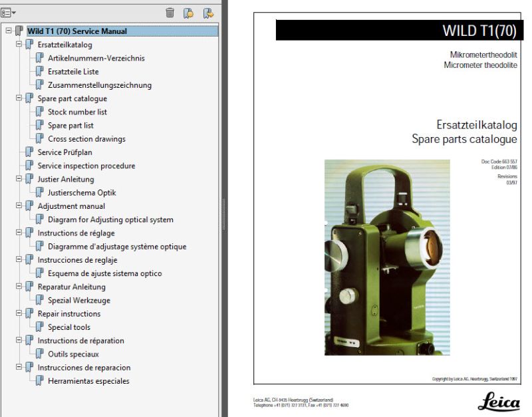532x417 pixels.
Task: Open the Ersatzteilkatalog bookmark
Action: (x=65, y=45)
